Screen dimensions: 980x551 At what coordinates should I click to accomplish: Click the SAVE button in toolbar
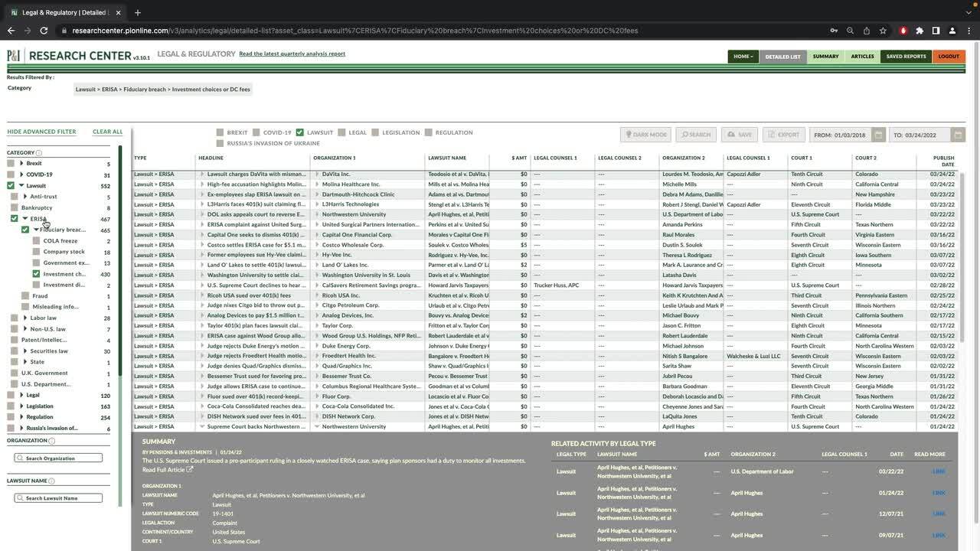coord(740,135)
